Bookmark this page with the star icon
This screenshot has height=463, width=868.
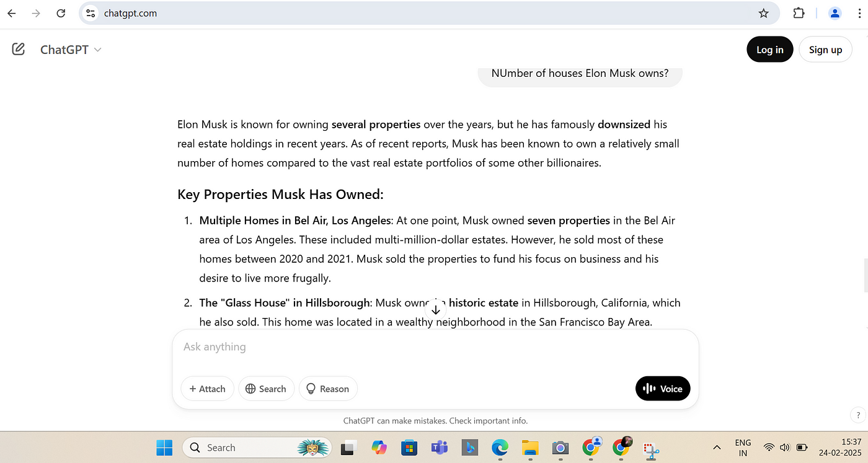pos(763,13)
